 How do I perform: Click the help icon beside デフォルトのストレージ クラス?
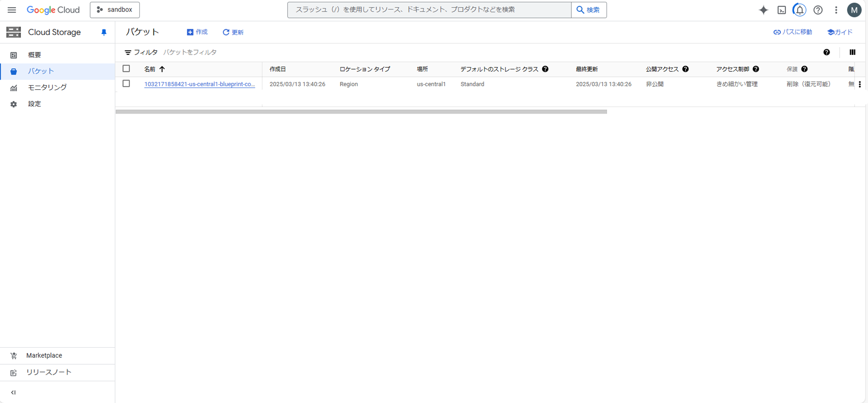(x=545, y=69)
